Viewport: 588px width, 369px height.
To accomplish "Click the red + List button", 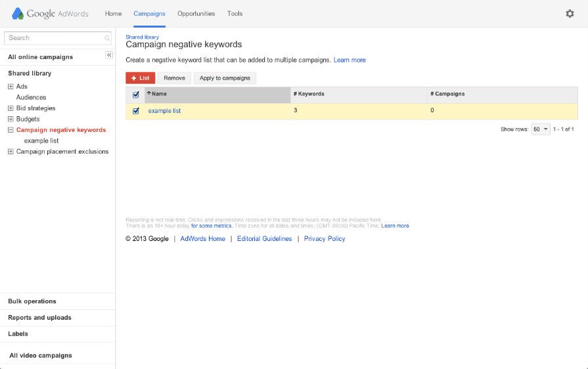I will coord(140,78).
